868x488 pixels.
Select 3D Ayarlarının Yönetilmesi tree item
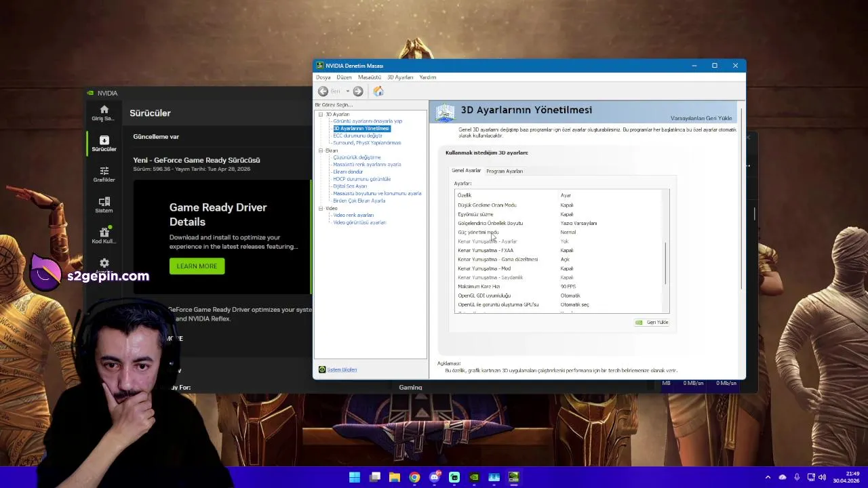point(361,128)
